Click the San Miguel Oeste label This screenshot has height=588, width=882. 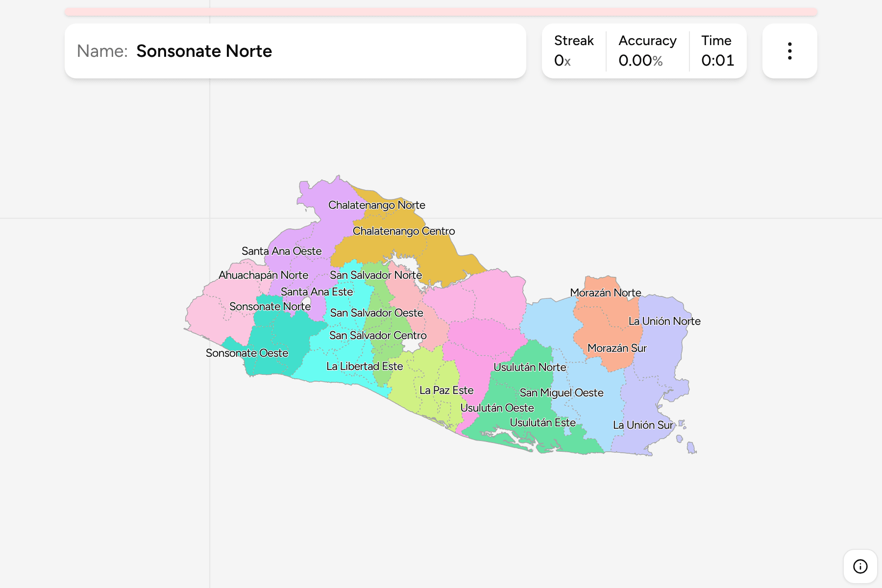tap(562, 392)
